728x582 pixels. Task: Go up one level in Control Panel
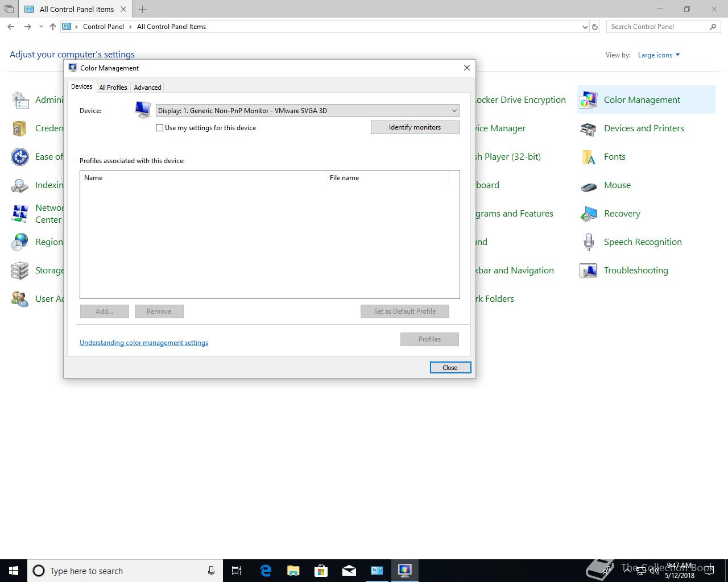[x=52, y=27]
